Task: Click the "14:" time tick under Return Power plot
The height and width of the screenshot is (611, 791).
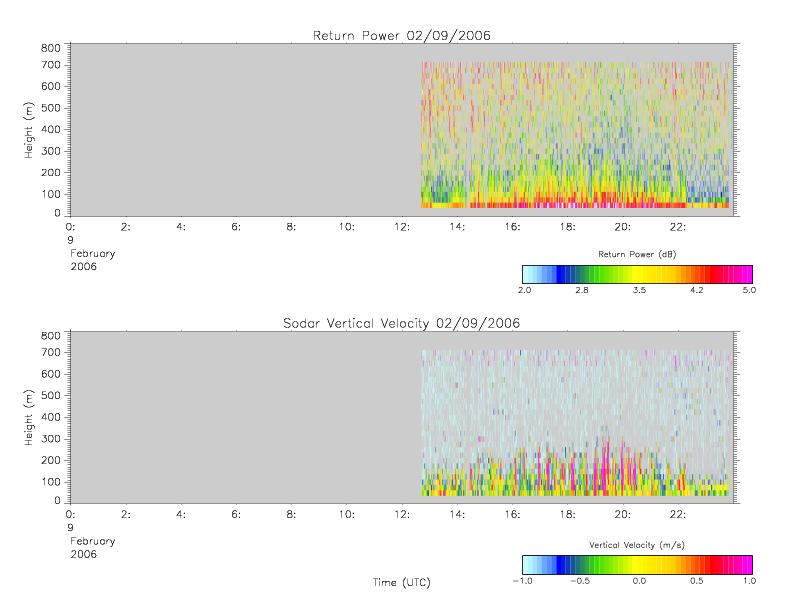Action: click(x=457, y=227)
